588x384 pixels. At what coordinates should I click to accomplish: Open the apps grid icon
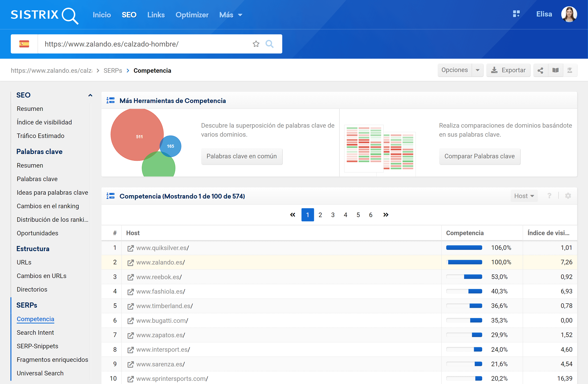[516, 14]
